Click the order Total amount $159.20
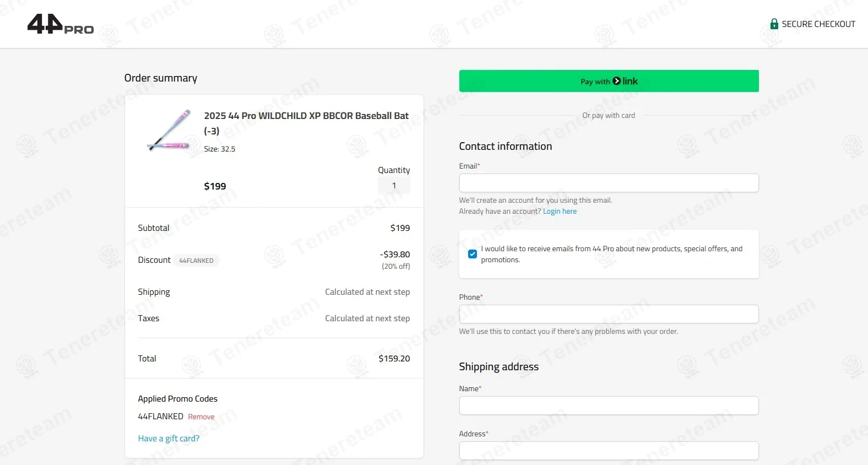868x465 pixels. (x=394, y=359)
